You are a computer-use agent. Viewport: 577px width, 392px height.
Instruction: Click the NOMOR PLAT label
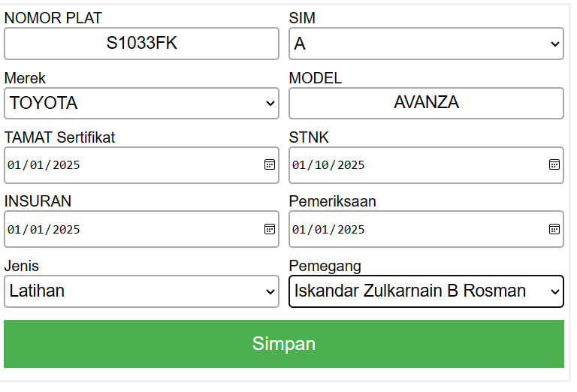[53, 18]
